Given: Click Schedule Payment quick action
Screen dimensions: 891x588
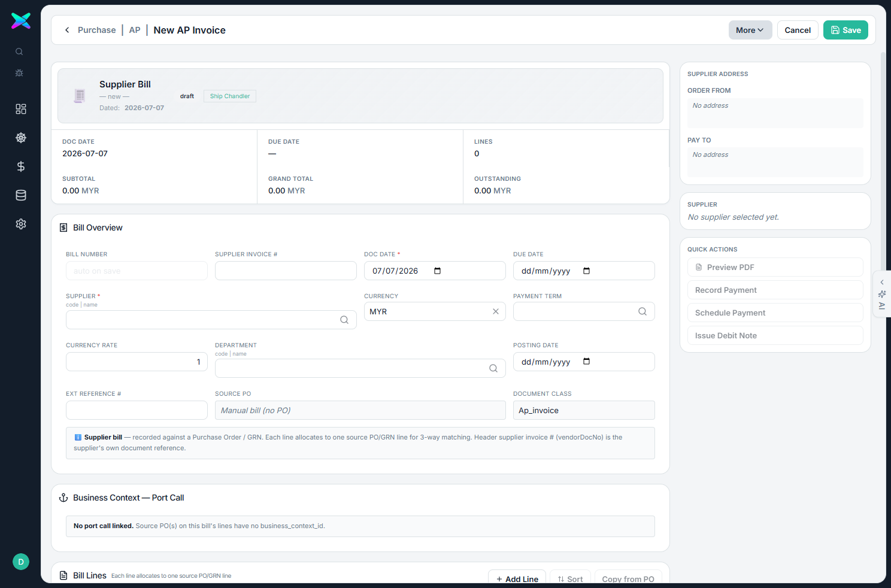Looking at the screenshot, I should click(775, 313).
